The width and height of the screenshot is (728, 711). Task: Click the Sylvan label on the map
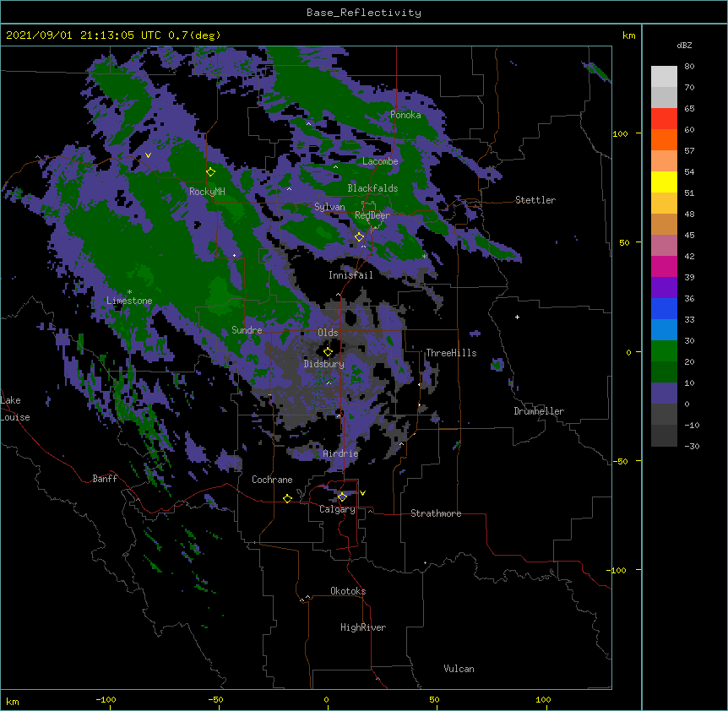click(x=329, y=207)
